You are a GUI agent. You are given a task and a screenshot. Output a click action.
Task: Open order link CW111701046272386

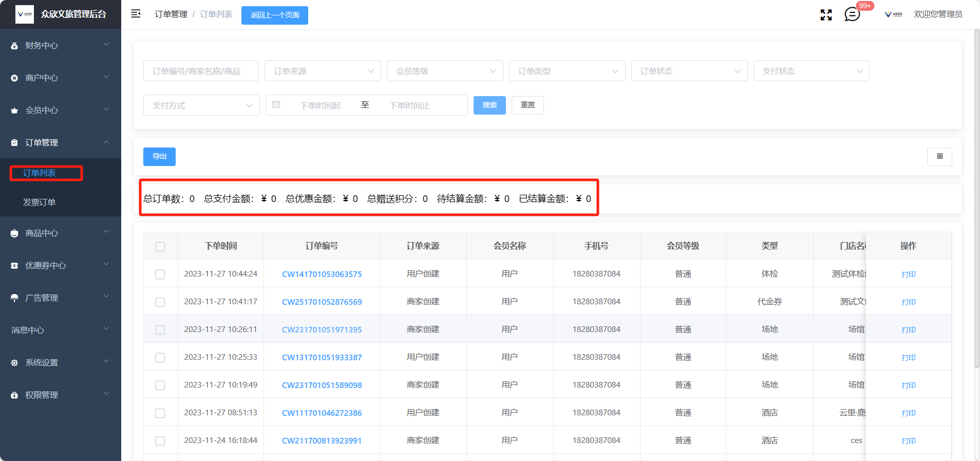point(322,413)
